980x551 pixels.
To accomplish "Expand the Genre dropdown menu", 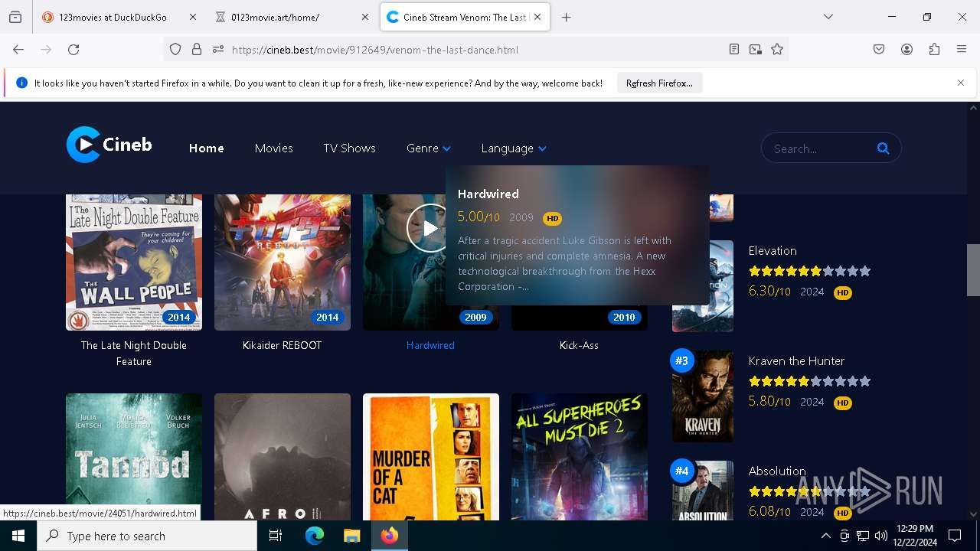I will (429, 148).
